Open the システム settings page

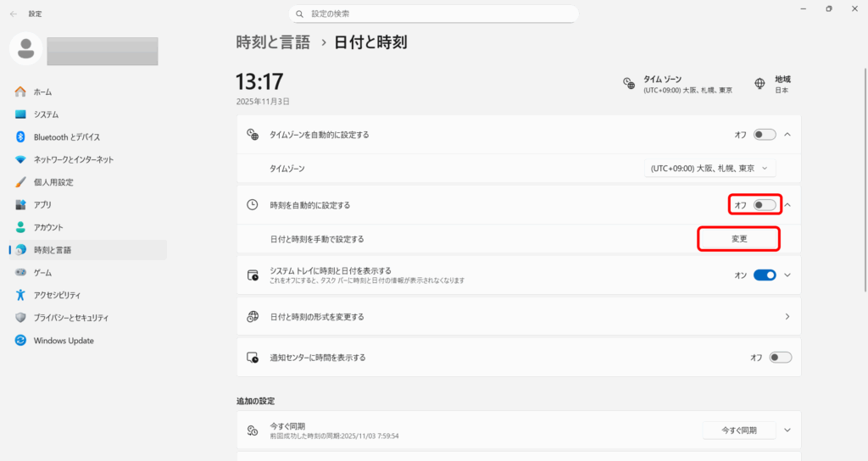(x=46, y=114)
